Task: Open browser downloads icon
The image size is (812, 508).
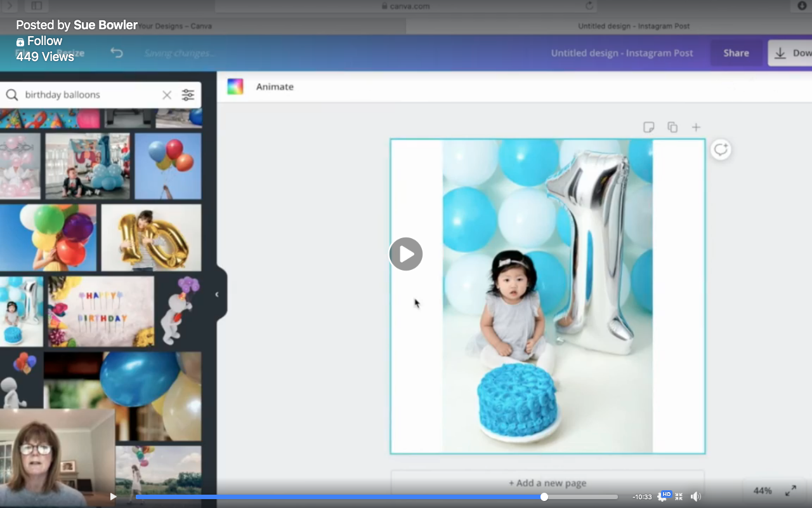Action: (802, 6)
